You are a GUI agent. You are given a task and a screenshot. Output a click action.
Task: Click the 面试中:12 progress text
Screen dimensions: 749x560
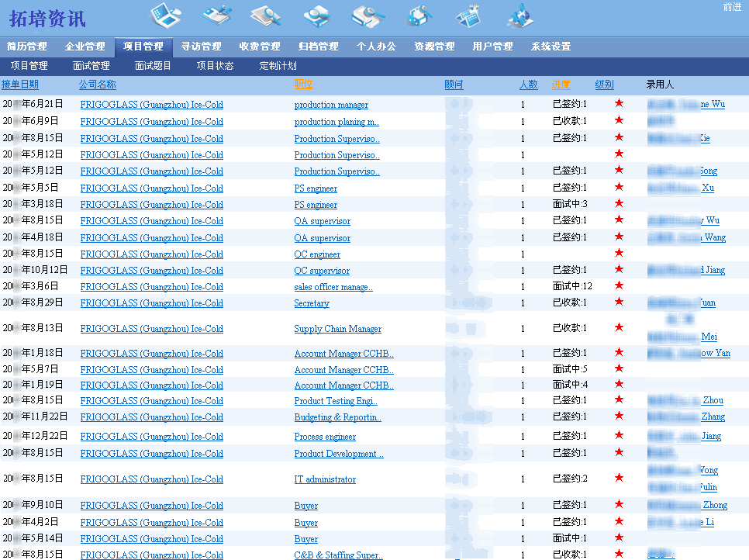[572, 286]
